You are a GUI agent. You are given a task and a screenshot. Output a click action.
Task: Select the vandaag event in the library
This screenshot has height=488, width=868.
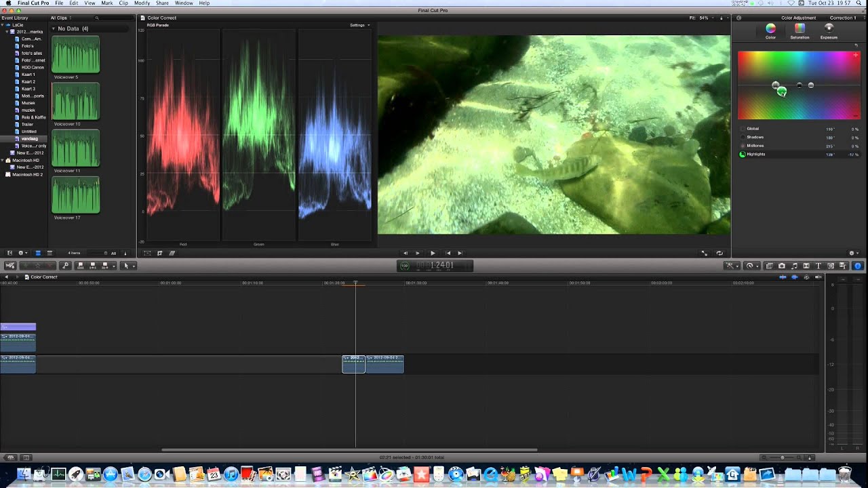click(29, 138)
